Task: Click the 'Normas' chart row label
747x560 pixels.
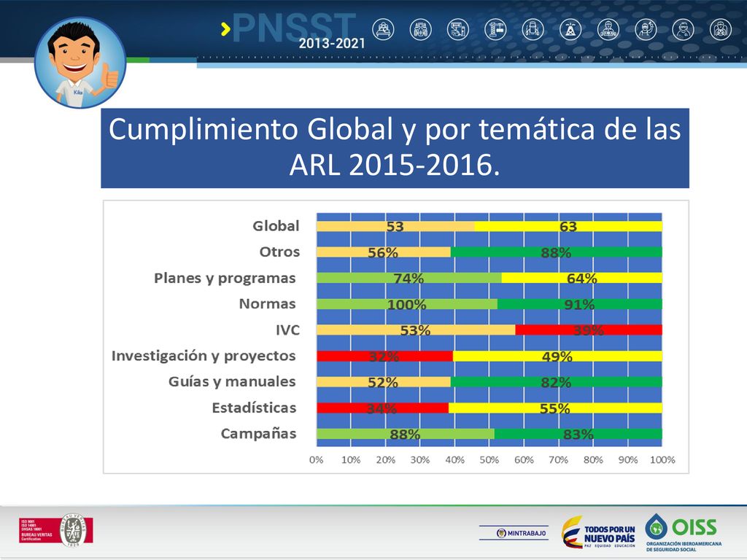Action: [x=267, y=304]
